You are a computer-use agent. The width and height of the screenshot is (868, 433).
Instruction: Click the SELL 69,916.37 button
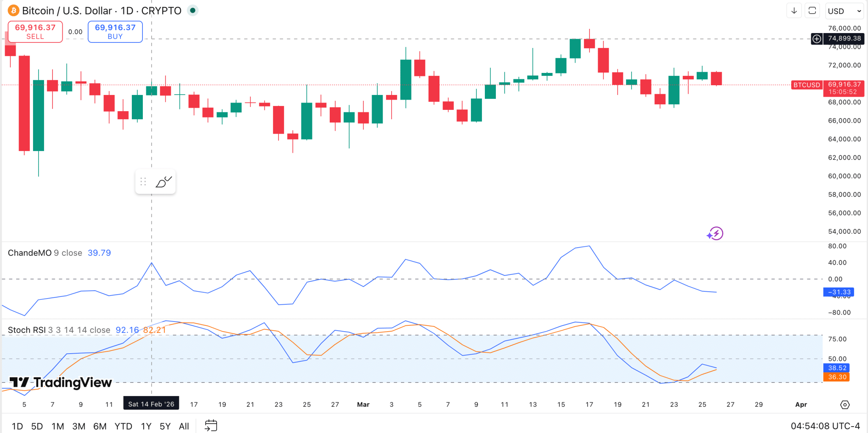point(35,32)
